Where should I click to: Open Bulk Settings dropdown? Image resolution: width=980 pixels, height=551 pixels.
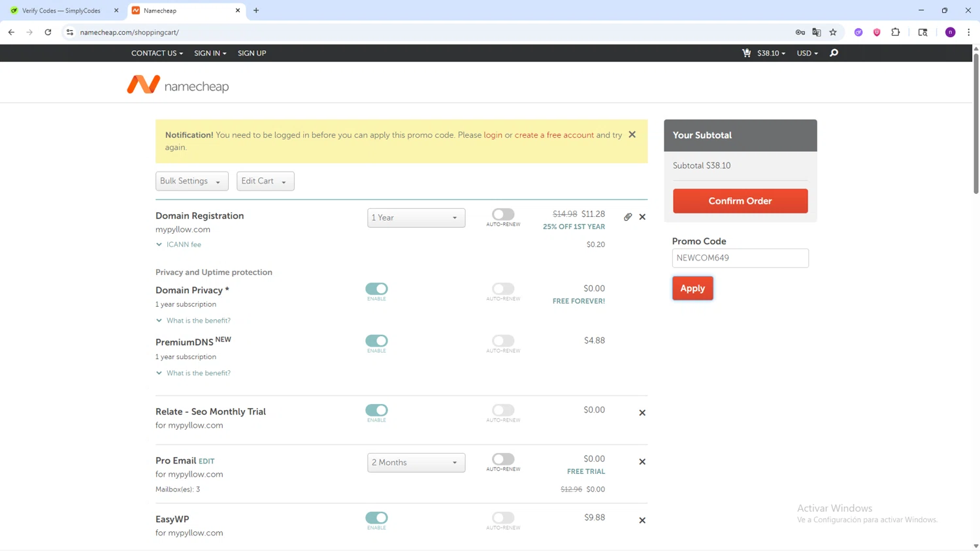click(191, 181)
